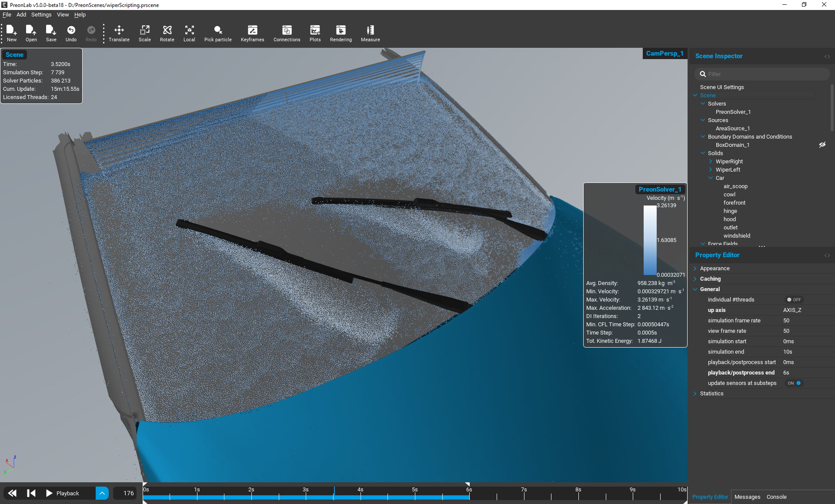The height and width of the screenshot is (504, 835).
Task: Open the Keyframes editor
Action: (x=252, y=33)
